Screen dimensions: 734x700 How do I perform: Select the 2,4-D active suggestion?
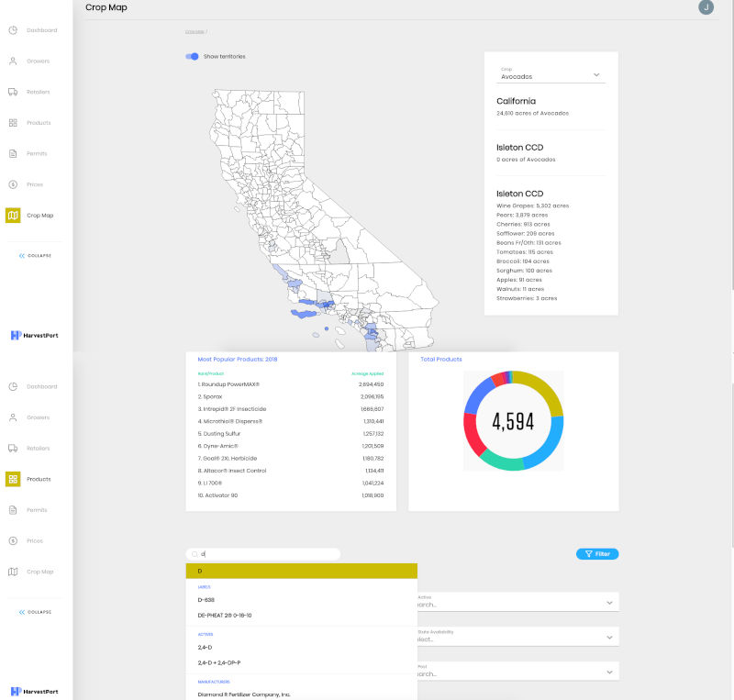pyautogui.click(x=205, y=647)
